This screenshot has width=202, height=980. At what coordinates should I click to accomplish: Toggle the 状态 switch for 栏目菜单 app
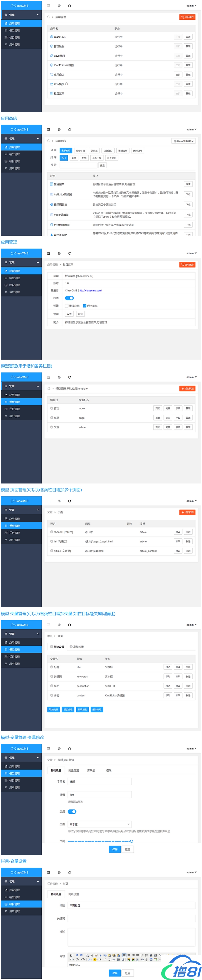69,298
